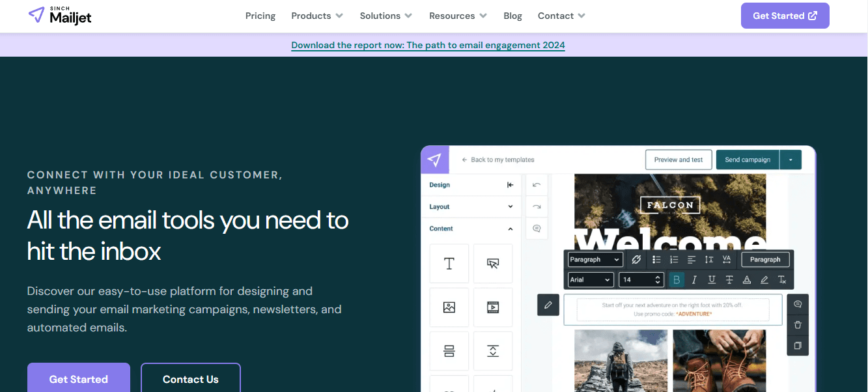The height and width of the screenshot is (392, 868).
Task: Go to the Pricing page
Action: [260, 16]
